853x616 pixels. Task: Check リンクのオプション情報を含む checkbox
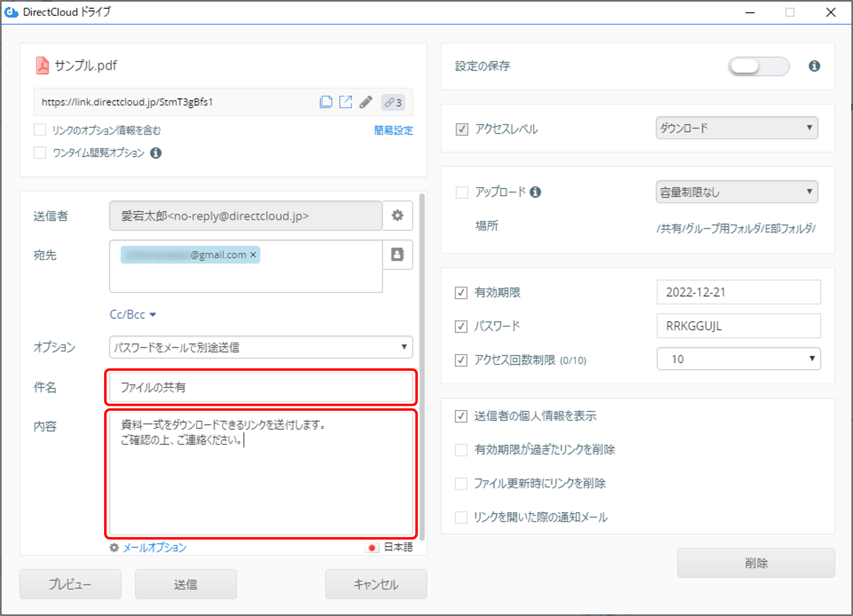[x=40, y=129]
